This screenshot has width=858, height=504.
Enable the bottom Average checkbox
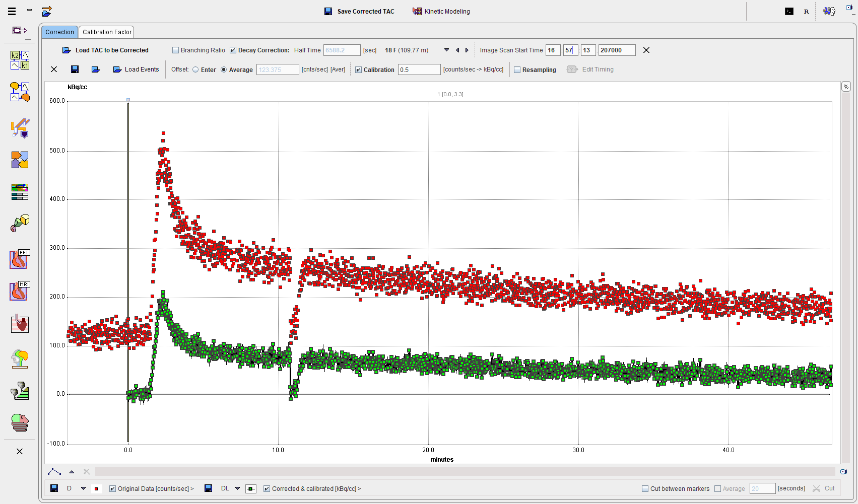[717, 489]
